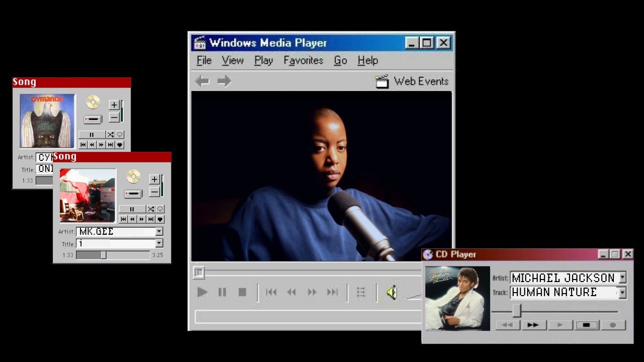This screenshot has height=362, width=644.
Task: Mute the Windows Media Player speaker icon
Action: (x=392, y=292)
